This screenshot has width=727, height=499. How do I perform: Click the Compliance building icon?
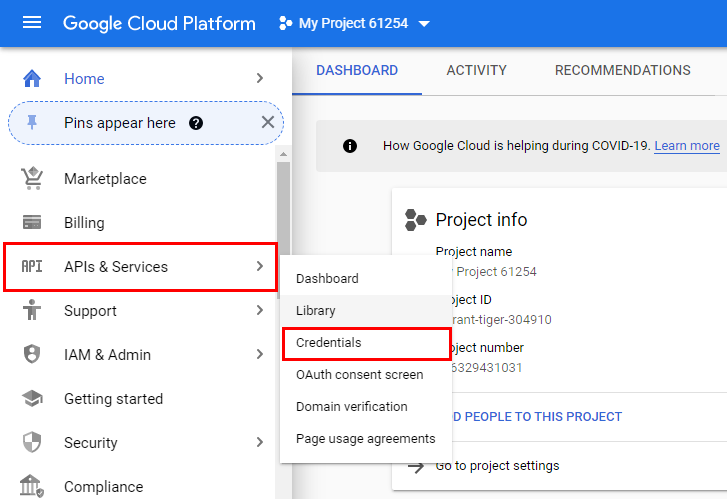[x=32, y=486]
